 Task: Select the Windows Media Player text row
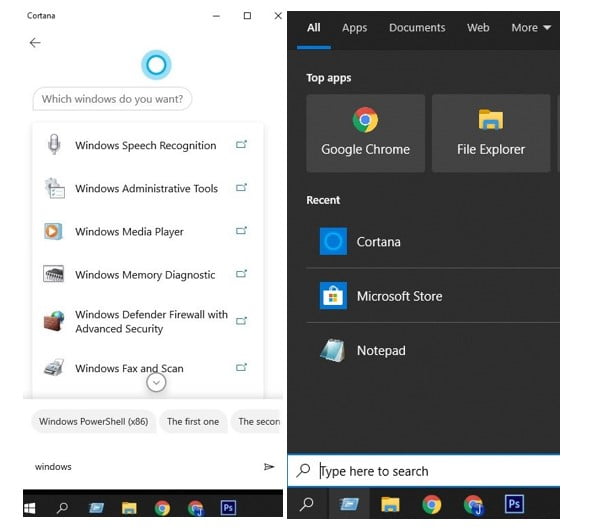(129, 231)
